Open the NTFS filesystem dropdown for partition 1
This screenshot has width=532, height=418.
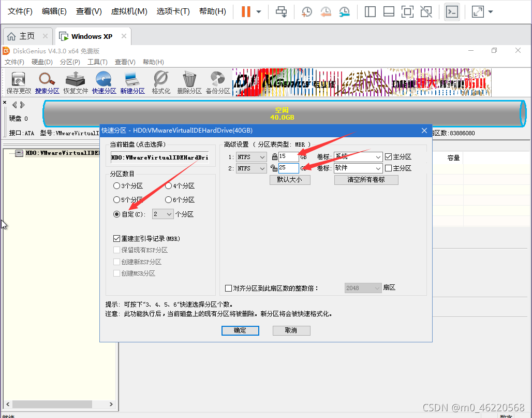(x=251, y=156)
